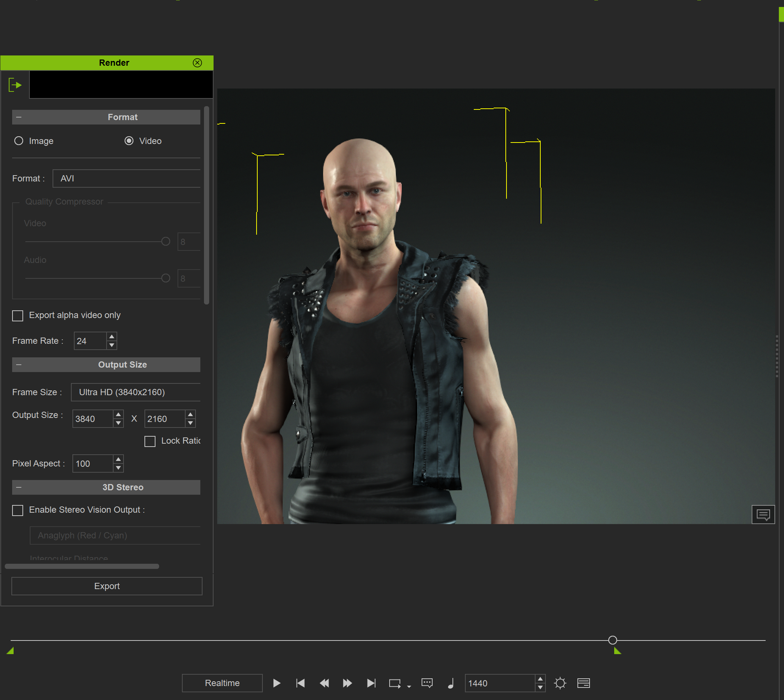Enable Stereo Vision Output checkbox
Screen dimensions: 784x700
point(18,510)
